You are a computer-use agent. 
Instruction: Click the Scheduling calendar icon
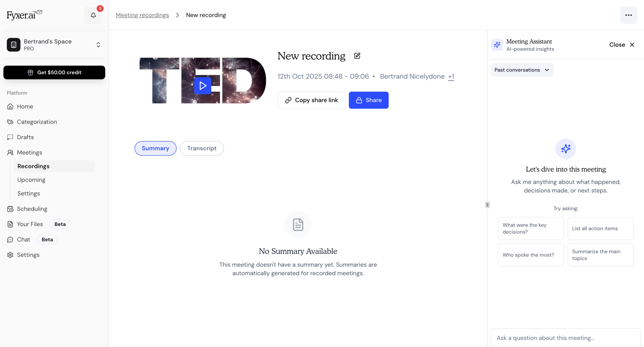click(x=10, y=209)
